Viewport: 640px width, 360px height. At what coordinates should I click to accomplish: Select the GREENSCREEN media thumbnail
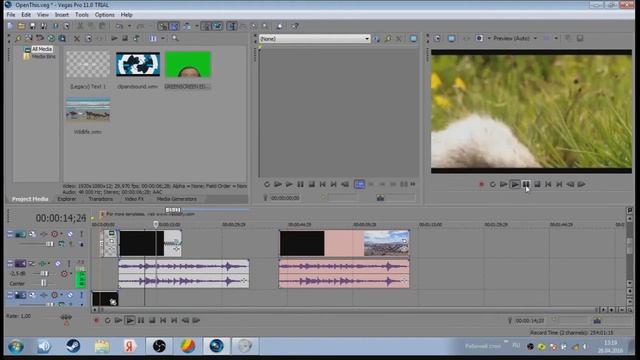(x=188, y=64)
